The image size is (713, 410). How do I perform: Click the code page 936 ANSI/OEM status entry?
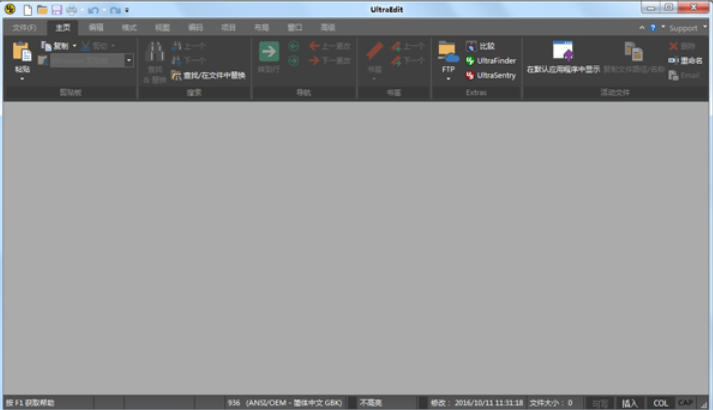(x=285, y=403)
